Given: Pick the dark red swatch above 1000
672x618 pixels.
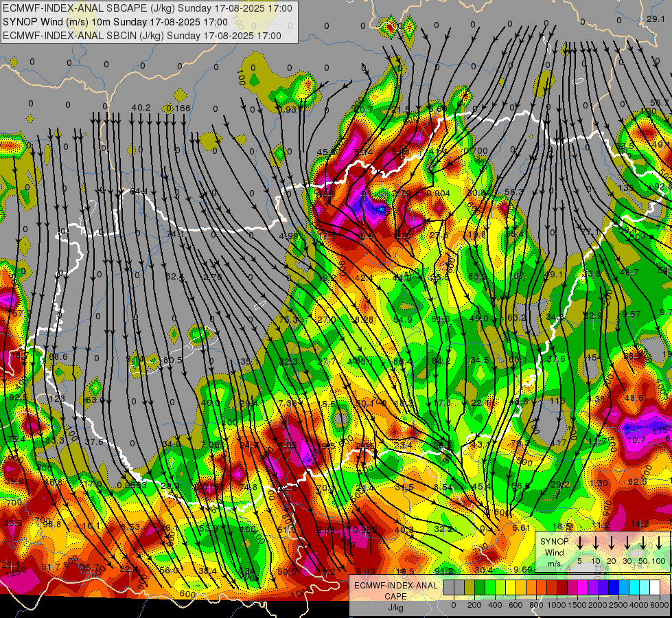Looking at the screenshot, I should click(x=562, y=587).
